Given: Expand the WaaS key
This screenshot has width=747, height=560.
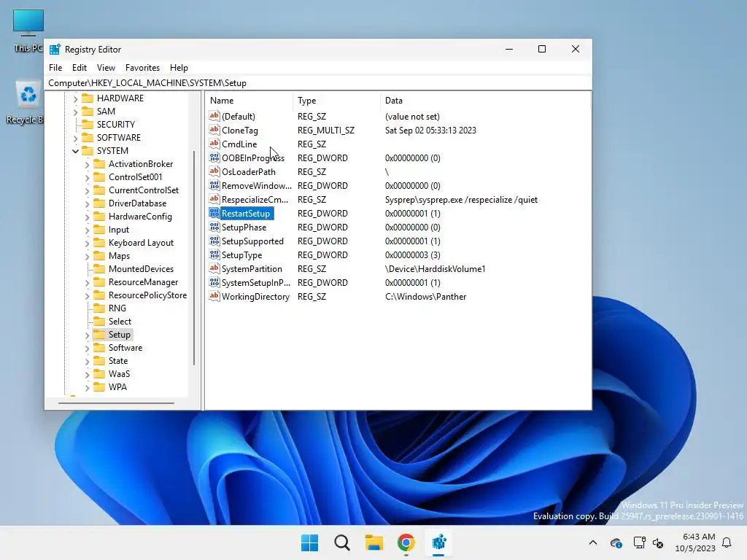Looking at the screenshot, I should 87,374.
